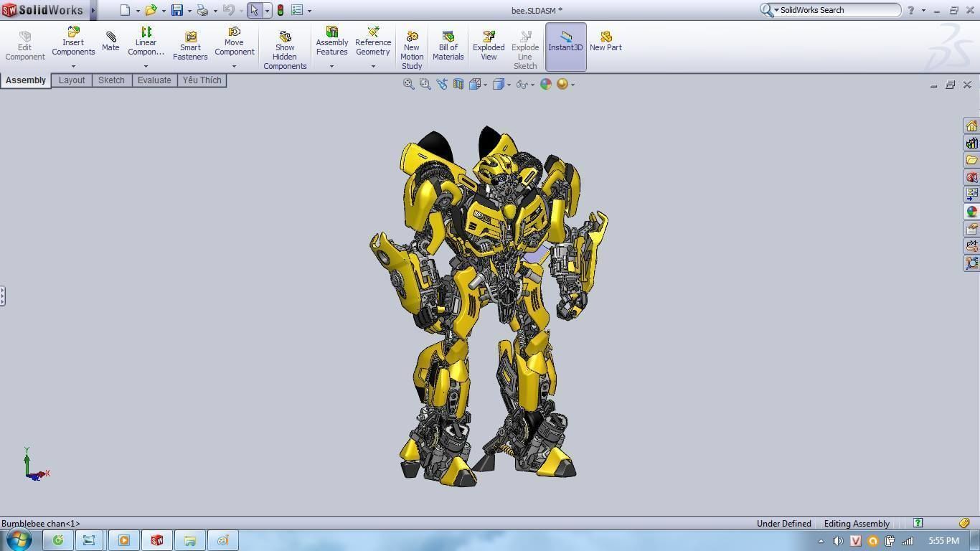Open Reference Geometry tool
980x551 pixels.
373,42
